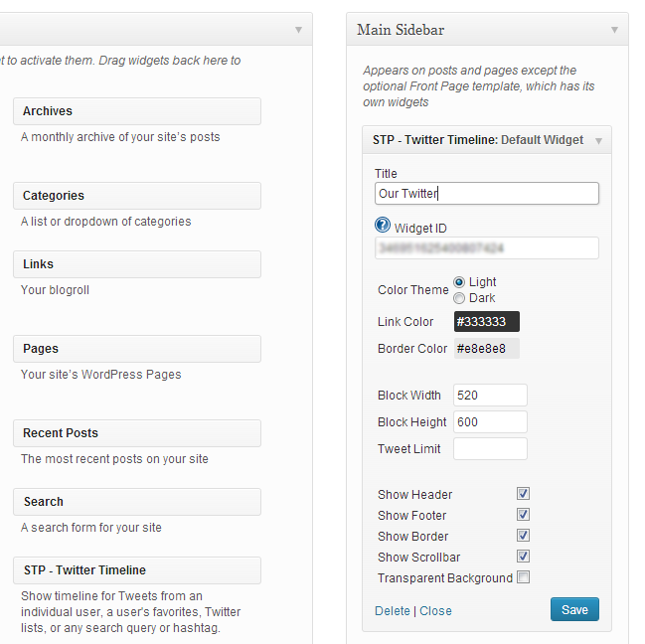Click the Widget ID help question-mark icon
The width and height of the screenshot is (645, 644).
383,225
